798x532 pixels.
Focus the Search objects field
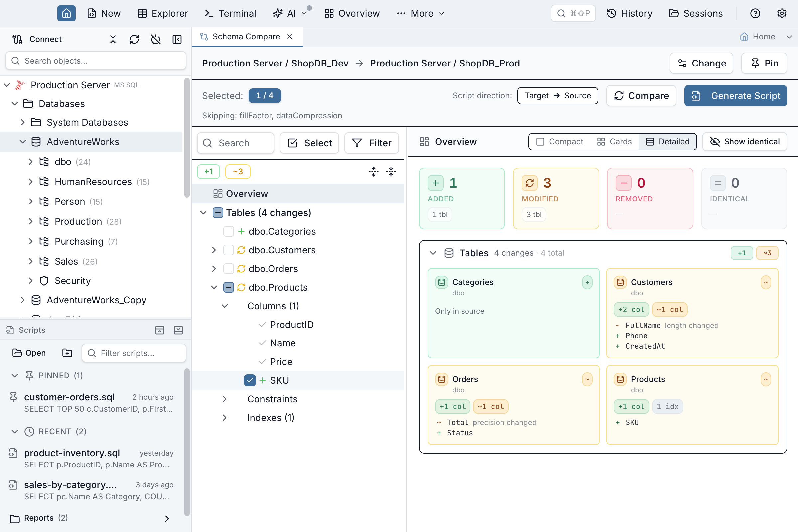pyautogui.click(x=96, y=61)
